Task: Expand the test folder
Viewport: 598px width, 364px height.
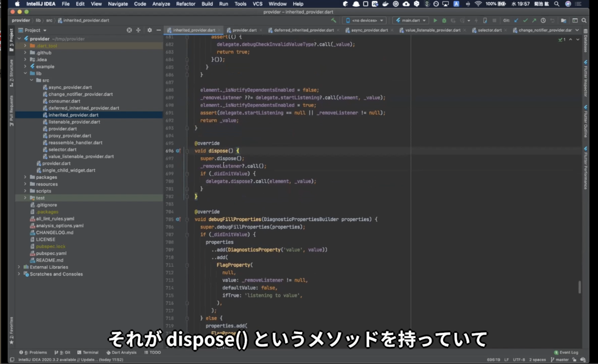Action: point(25,198)
